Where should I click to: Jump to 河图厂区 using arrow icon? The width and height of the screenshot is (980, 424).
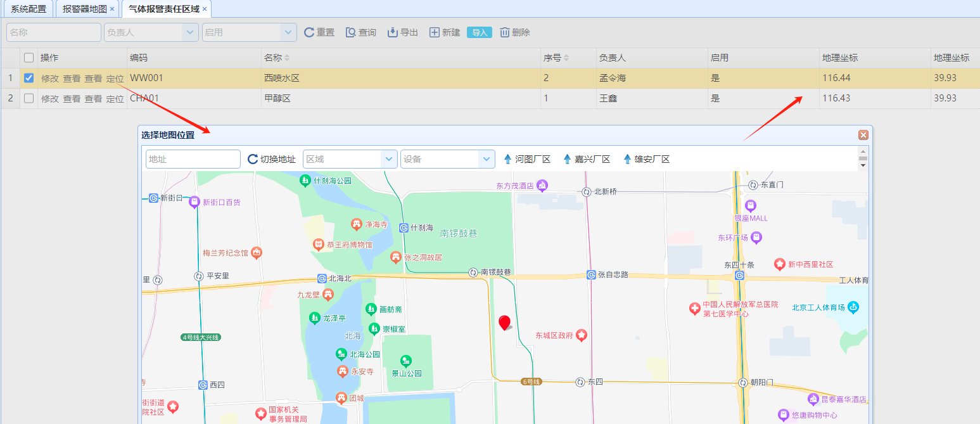click(507, 159)
